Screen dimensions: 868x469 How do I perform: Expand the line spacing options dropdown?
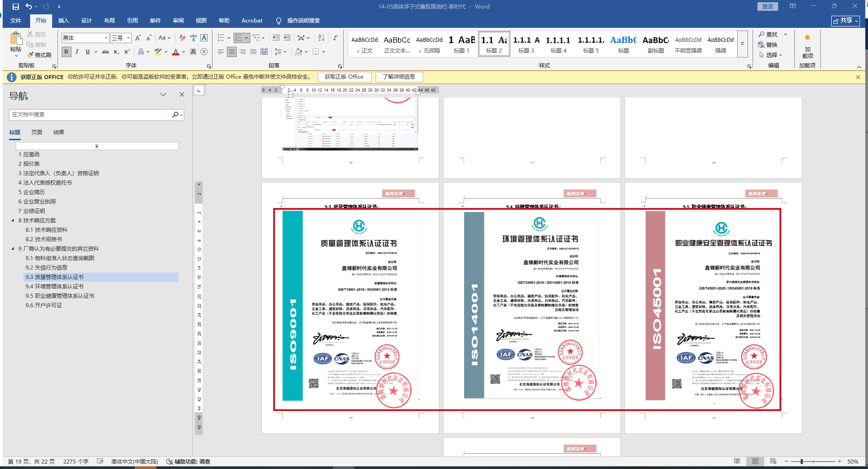(x=285, y=52)
